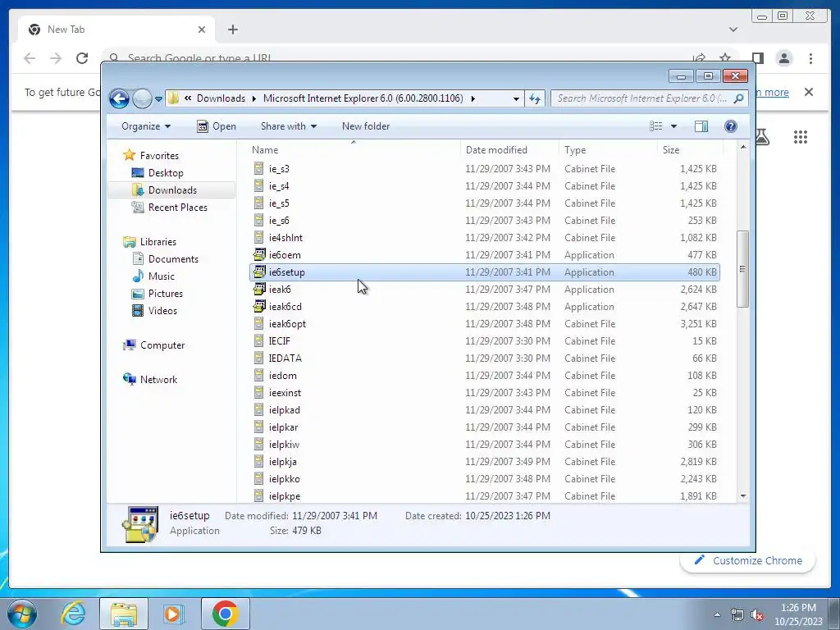Image resolution: width=840 pixels, height=630 pixels.
Task: Reload the page in Chrome
Action: click(82, 58)
